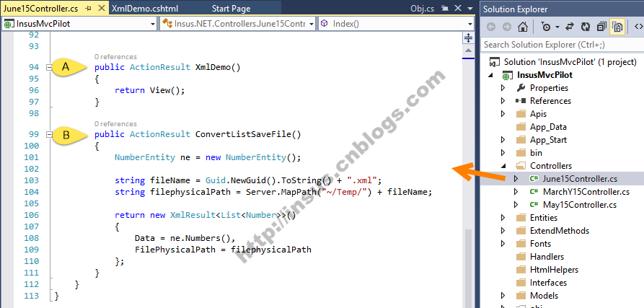The image size is (644, 308).
Task: Open dropdown arrow beside Pending Changes Filter
Action: click(557, 27)
